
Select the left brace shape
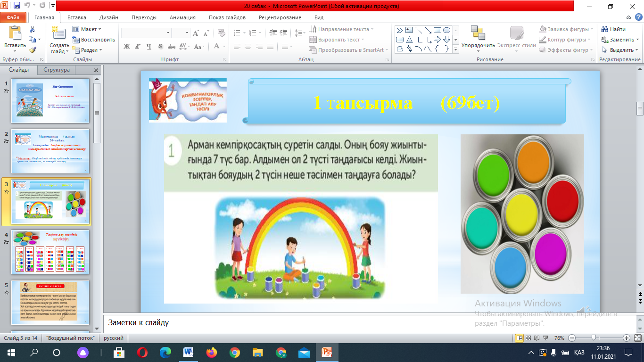[x=437, y=49]
